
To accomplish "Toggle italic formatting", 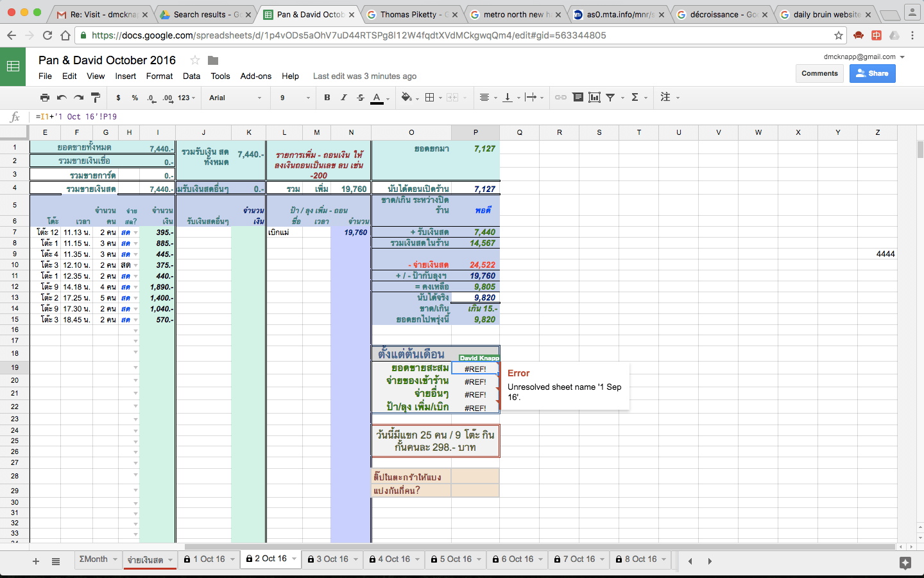I will (343, 98).
